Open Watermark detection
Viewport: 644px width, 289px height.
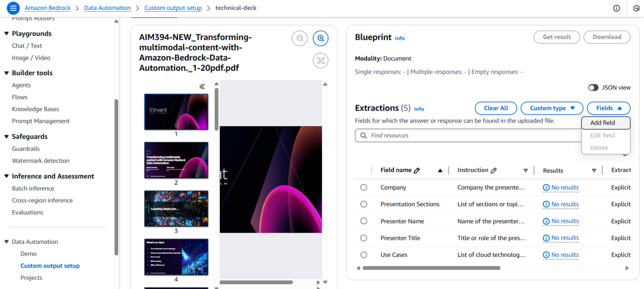41,161
